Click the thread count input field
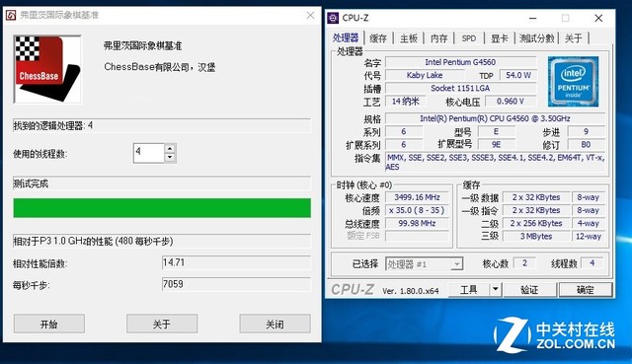Screen dimensions: 632x364 point(149,153)
